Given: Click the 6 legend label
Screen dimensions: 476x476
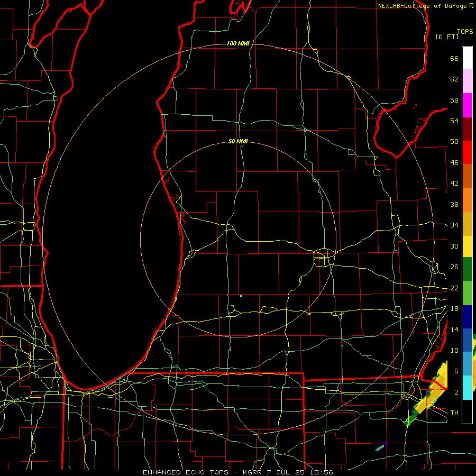Looking at the screenshot, I should click(x=456, y=371).
